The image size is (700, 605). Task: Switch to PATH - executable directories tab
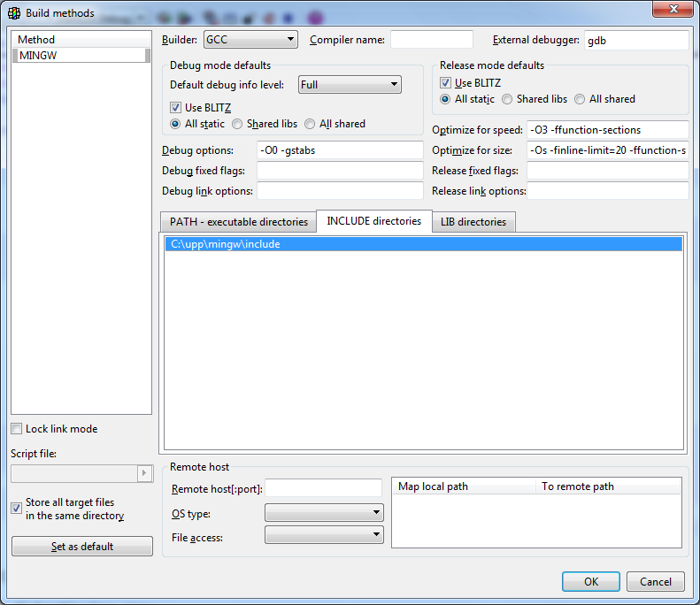pos(238,222)
